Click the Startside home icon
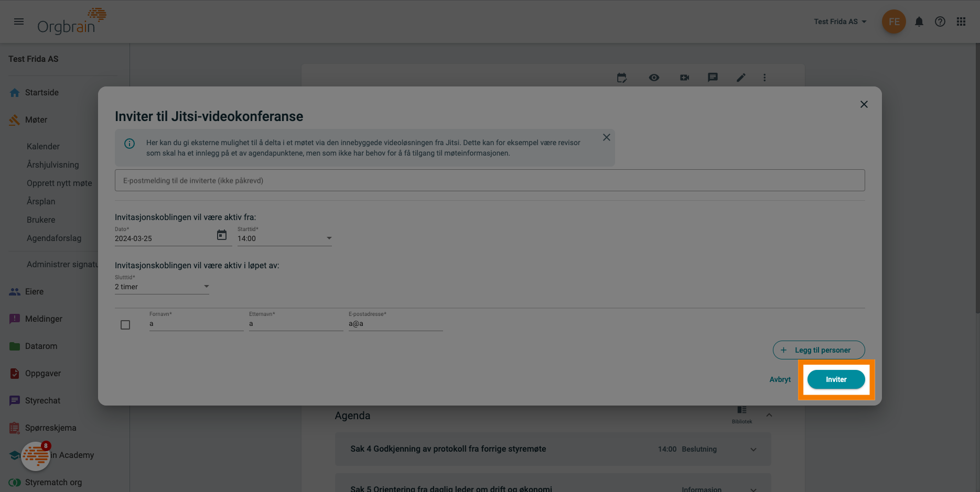Viewport: 980px width, 492px height. pos(15,93)
